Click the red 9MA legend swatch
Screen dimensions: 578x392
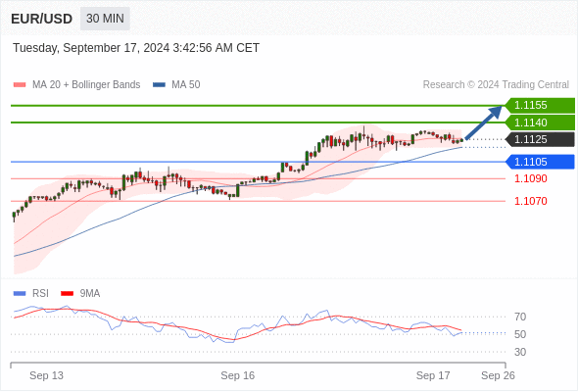tap(67, 294)
